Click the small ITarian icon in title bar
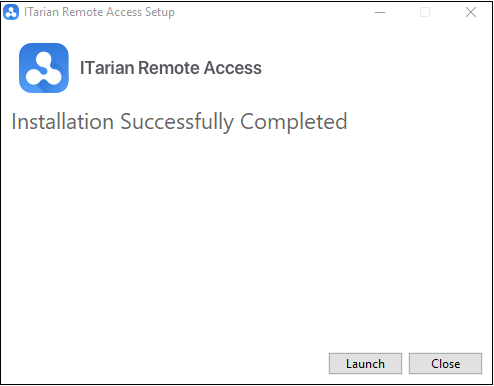494x386 pixels. [11, 12]
